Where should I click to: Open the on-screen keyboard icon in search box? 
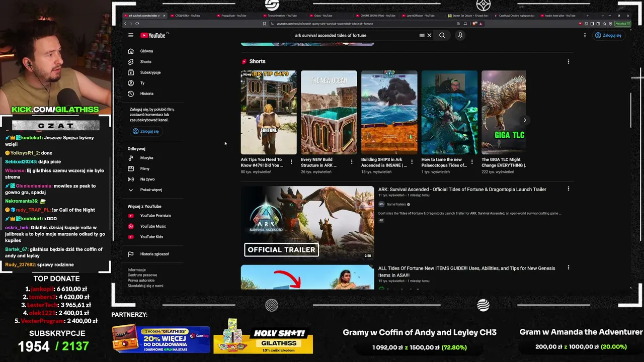coord(422,35)
